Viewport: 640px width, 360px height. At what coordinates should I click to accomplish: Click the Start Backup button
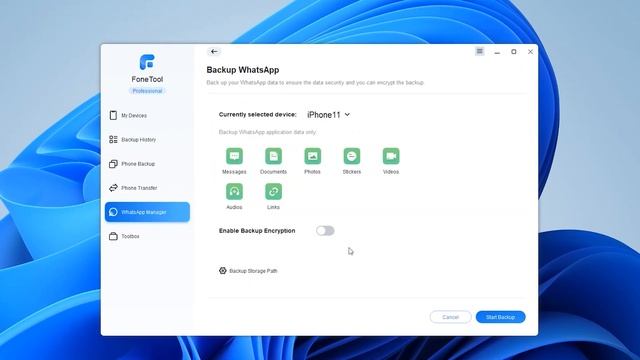click(500, 317)
